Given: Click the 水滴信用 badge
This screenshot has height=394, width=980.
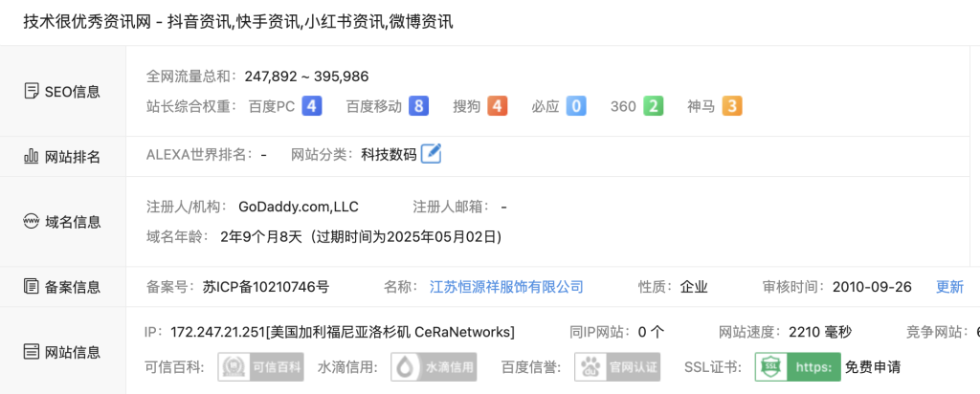Looking at the screenshot, I should (434, 366).
